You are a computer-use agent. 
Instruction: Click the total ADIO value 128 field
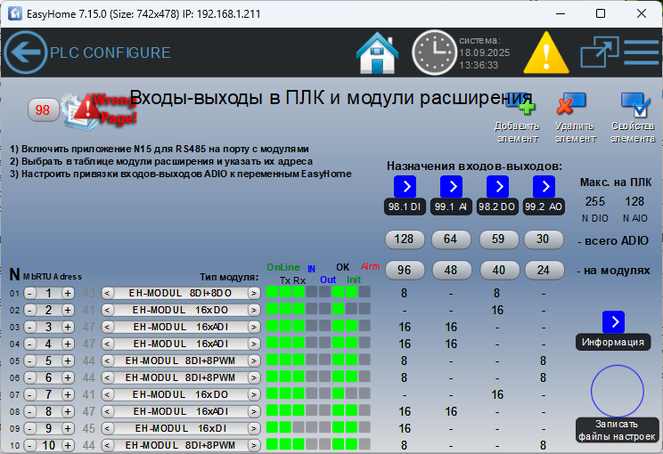405,239
